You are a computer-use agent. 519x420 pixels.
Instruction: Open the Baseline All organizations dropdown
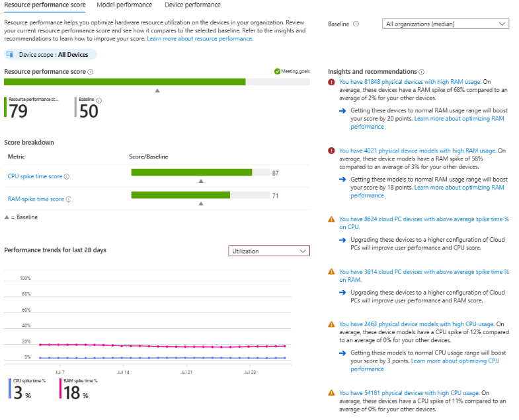(x=446, y=24)
